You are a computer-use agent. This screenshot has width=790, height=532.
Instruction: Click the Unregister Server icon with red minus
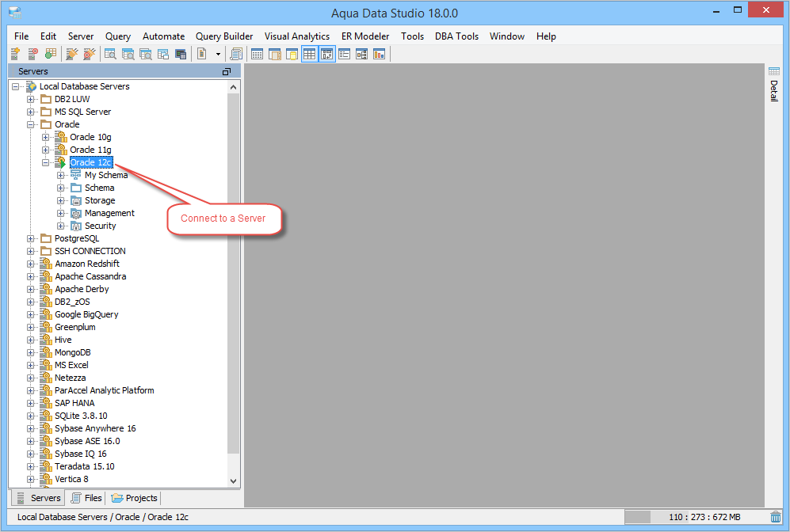(x=33, y=54)
